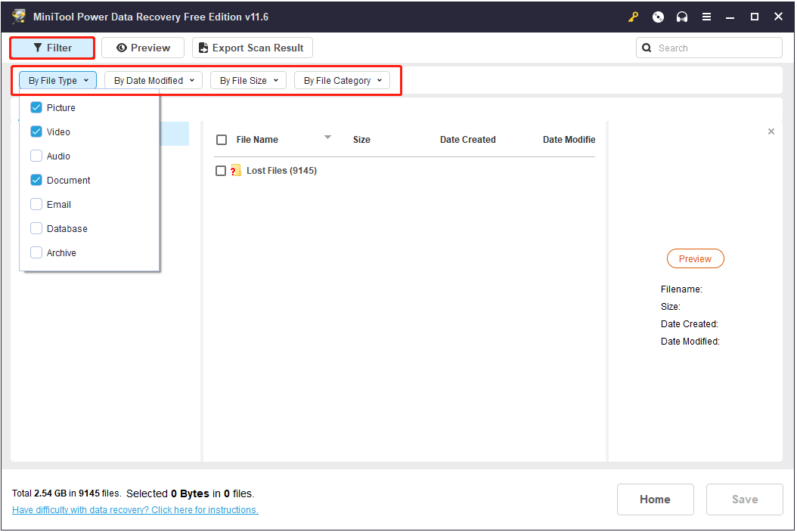This screenshot has width=797, height=532.
Task: Click the Export Scan Result icon
Action: [x=202, y=47]
